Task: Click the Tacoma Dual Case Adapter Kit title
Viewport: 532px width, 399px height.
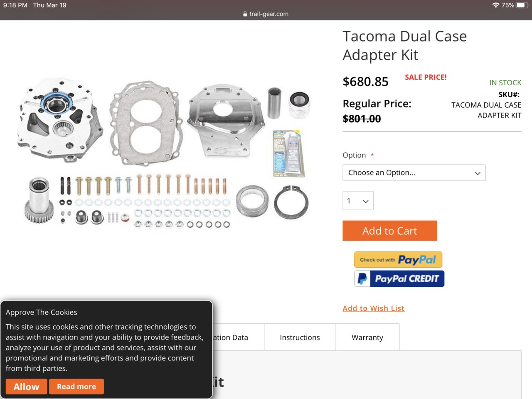Action: click(x=404, y=45)
